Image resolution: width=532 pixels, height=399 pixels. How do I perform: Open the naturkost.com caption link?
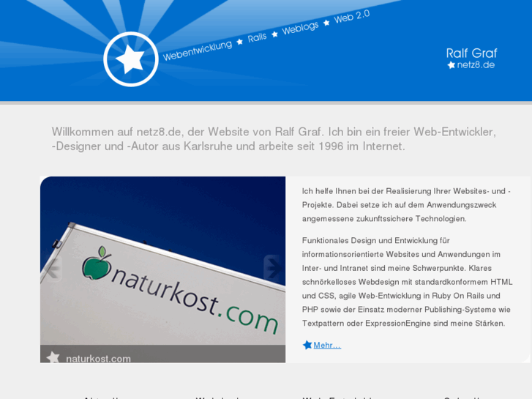point(98,359)
